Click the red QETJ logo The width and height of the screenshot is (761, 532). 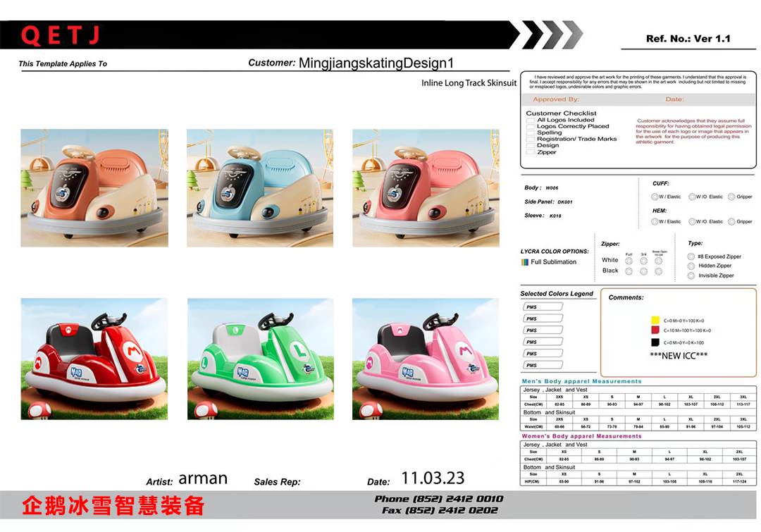coord(60,35)
